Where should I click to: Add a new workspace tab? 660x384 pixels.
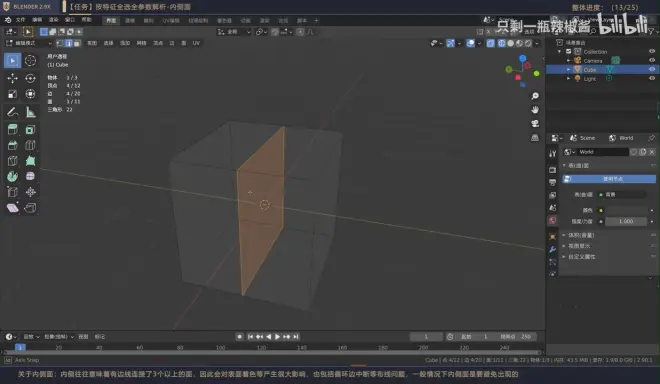(x=317, y=21)
